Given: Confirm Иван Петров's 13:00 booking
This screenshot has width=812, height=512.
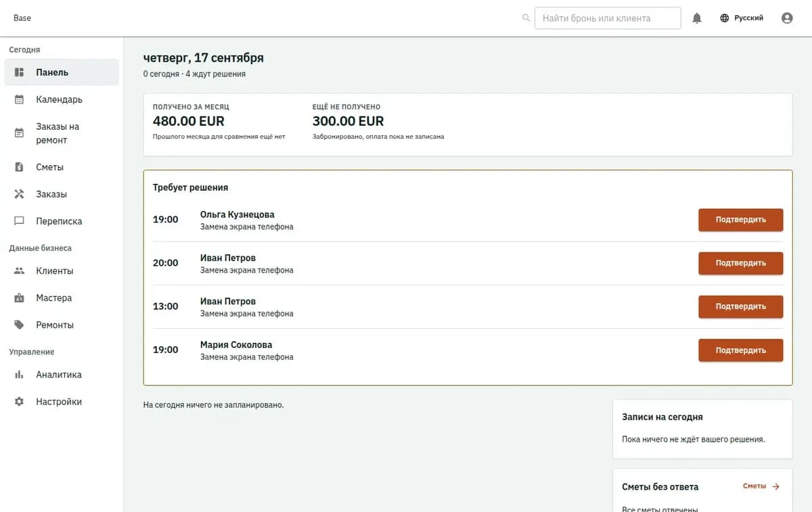Looking at the screenshot, I should click(x=741, y=306).
